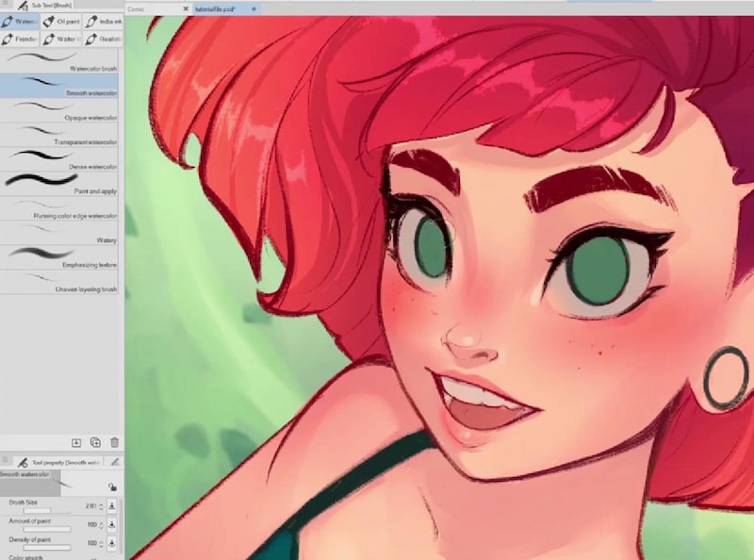Click the import sub tool icon
Image resolution: width=754 pixels, height=560 pixels.
pos(76,442)
